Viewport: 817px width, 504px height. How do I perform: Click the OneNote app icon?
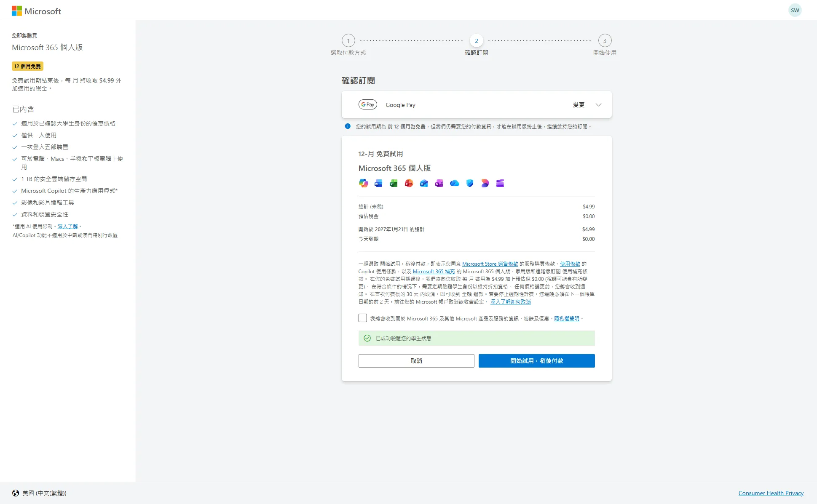pyautogui.click(x=439, y=183)
